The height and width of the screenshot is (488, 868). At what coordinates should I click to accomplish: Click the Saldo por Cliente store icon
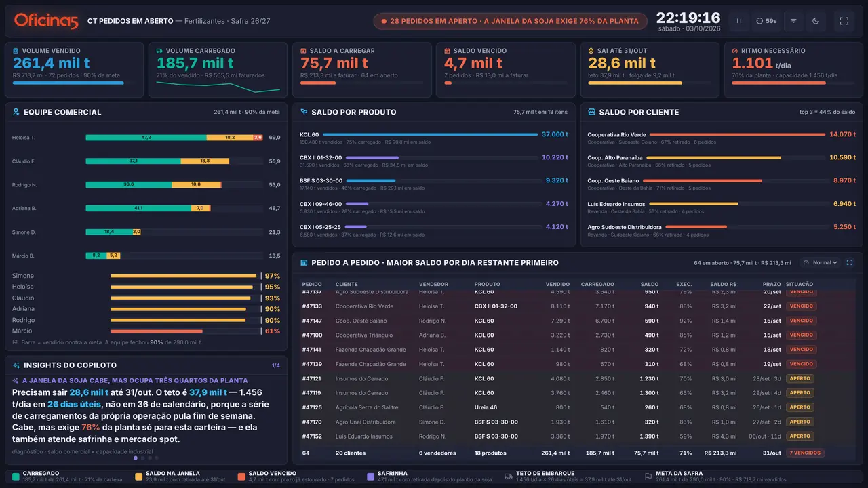pyautogui.click(x=591, y=112)
